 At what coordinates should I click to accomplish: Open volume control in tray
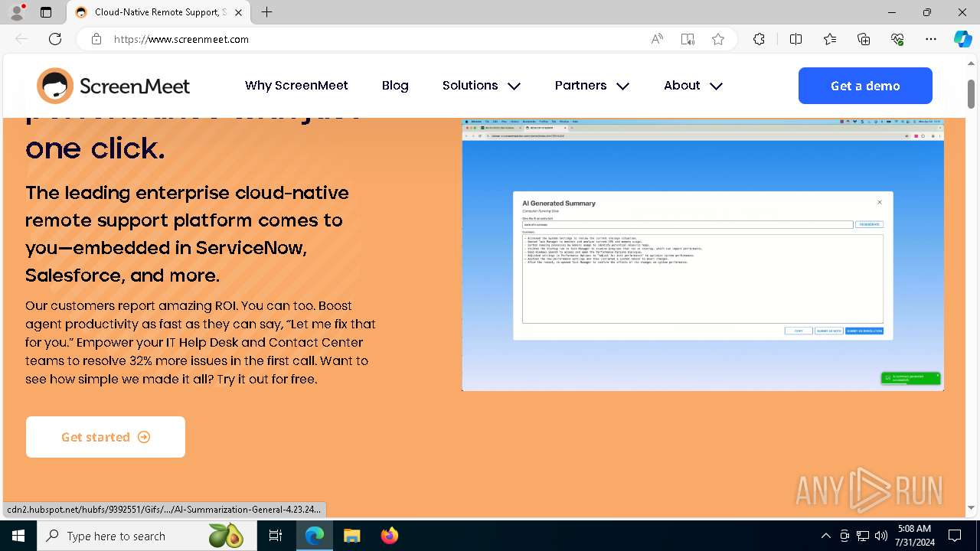tap(881, 536)
